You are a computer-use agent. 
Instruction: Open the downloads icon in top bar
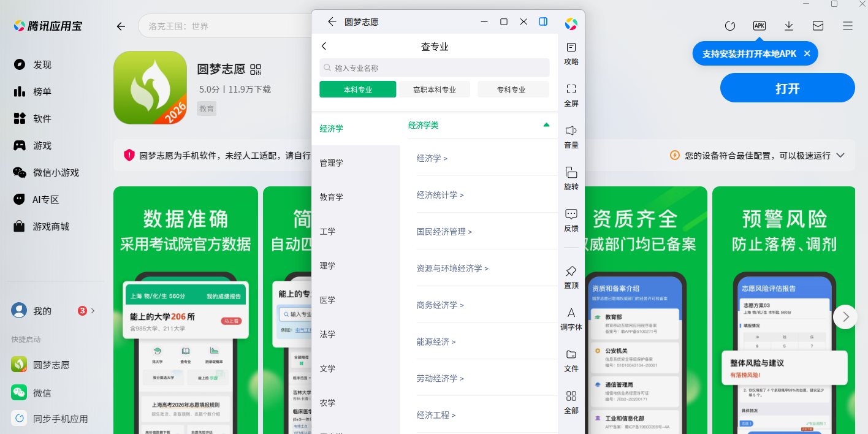pos(789,26)
